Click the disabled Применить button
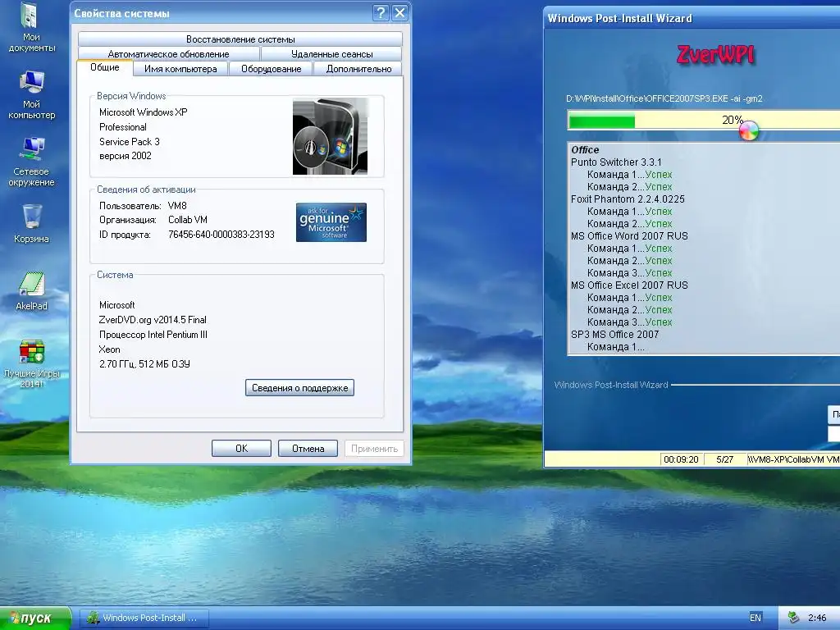This screenshot has width=840, height=630. coord(374,449)
